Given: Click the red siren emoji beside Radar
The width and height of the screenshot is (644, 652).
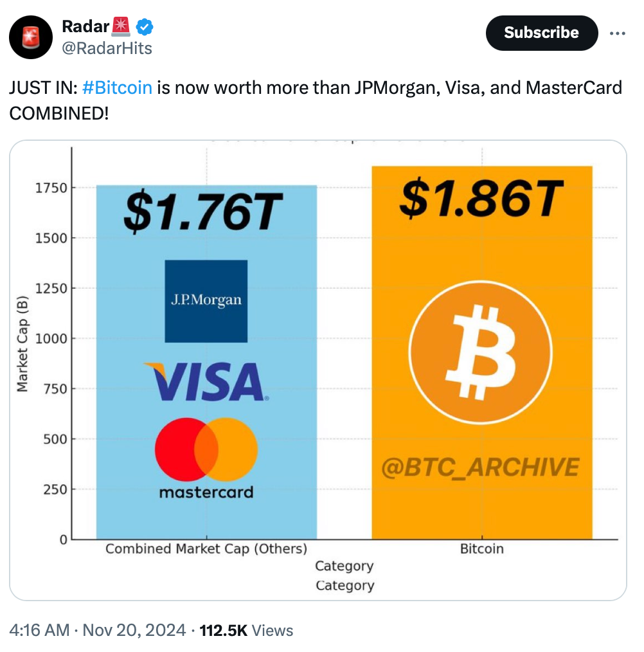Looking at the screenshot, I should pyautogui.click(x=120, y=27).
